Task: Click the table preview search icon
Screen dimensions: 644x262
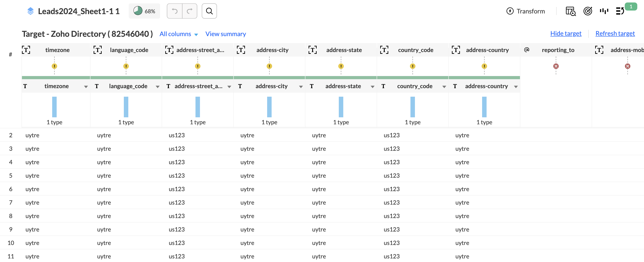Action: click(x=571, y=11)
